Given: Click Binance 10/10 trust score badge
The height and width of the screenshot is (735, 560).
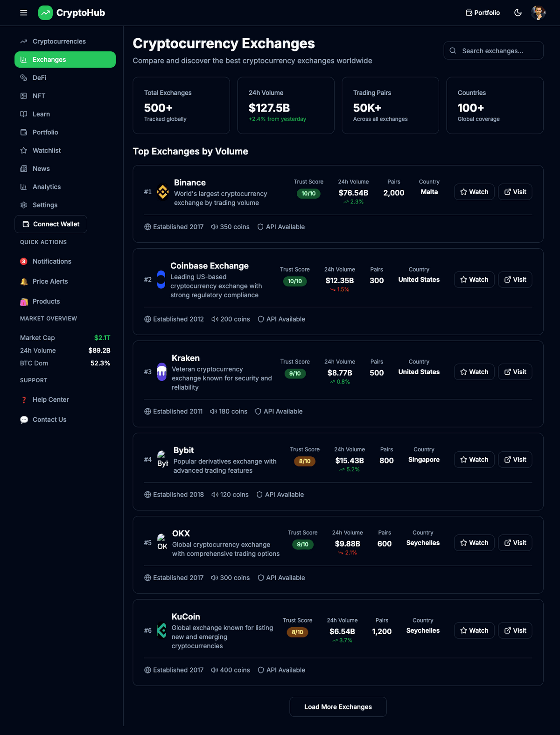Looking at the screenshot, I should pyautogui.click(x=308, y=194).
